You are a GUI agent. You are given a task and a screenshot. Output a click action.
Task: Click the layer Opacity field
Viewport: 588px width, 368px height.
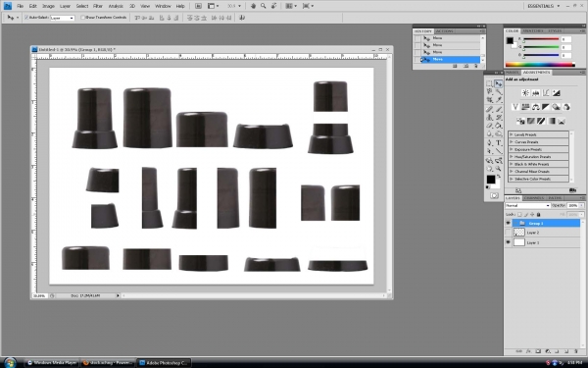[x=572, y=206]
